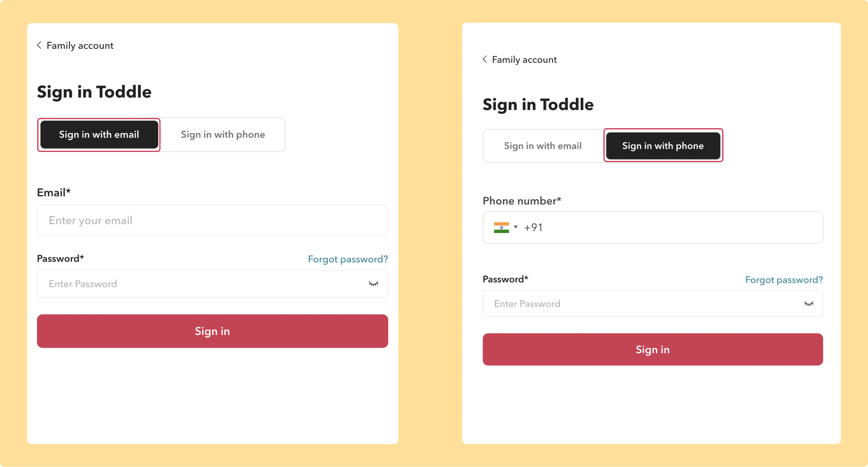Viewport: 868px width, 467px height.
Task: Select the active "Sign in with email" tab
Action: coord(99,135)
